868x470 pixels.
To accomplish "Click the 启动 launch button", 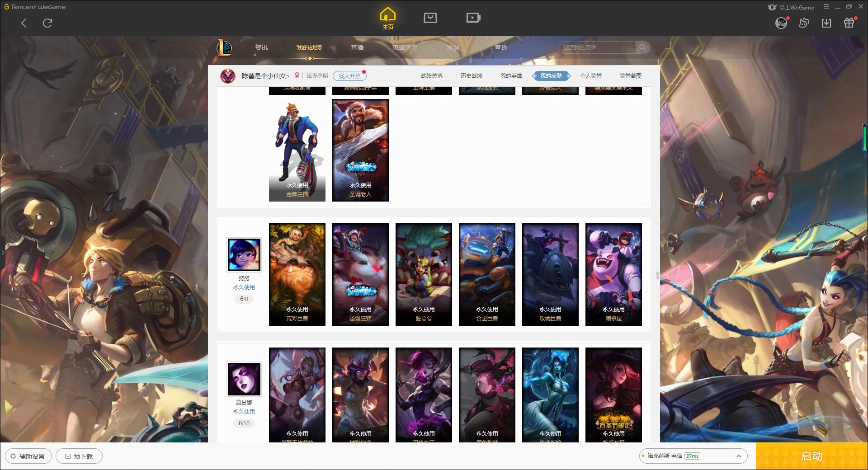I will click(x=811, y=456).
